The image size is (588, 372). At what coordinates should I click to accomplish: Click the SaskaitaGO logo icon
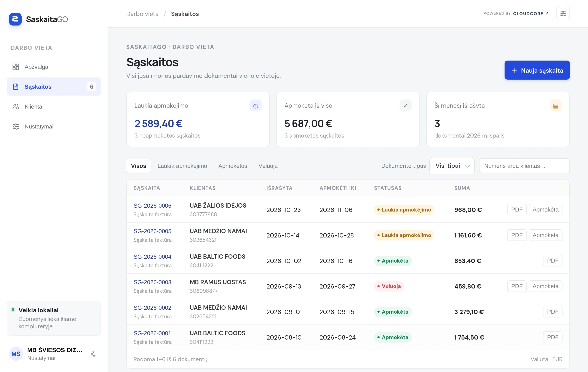click(x=15, y=19)
